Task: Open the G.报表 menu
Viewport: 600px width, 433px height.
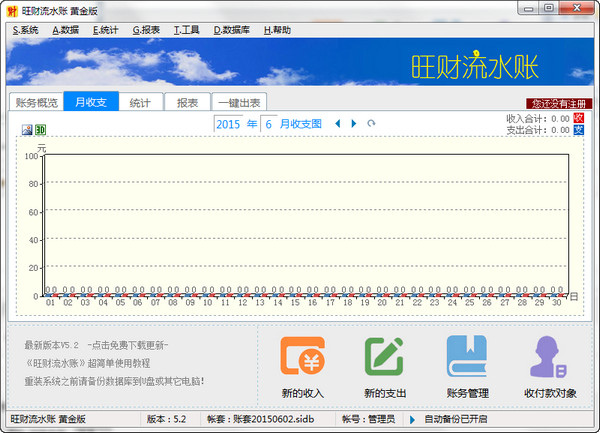Action: pos(146,30)
